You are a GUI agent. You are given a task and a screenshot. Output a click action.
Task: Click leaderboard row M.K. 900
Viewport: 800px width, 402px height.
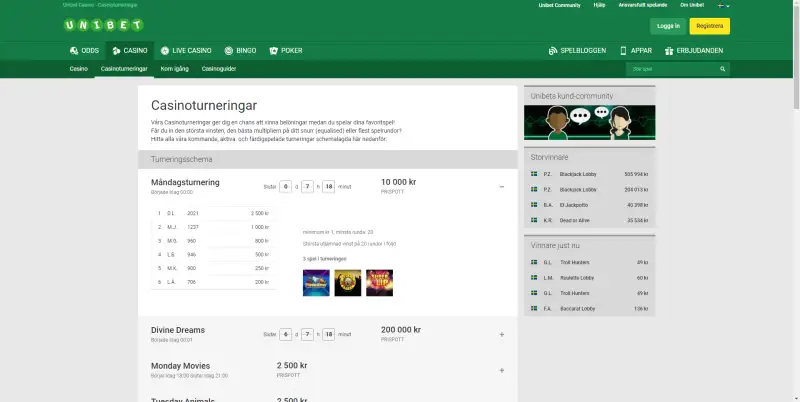214,268
